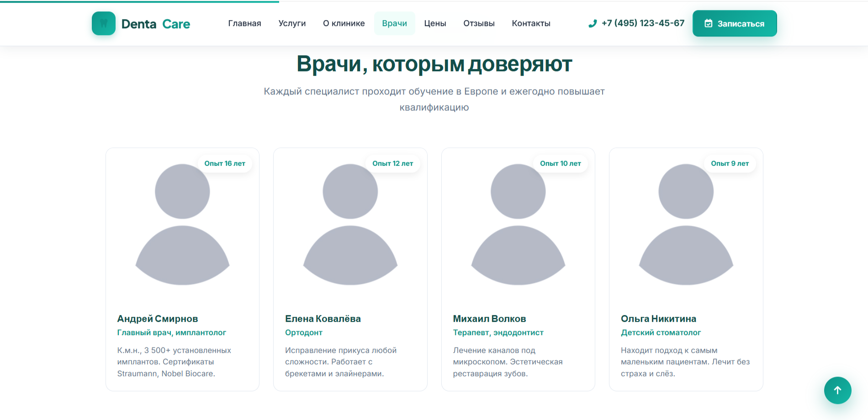Click the Врачи, которым доверяют heading
The image size is (868, 420).
point(434,64)
